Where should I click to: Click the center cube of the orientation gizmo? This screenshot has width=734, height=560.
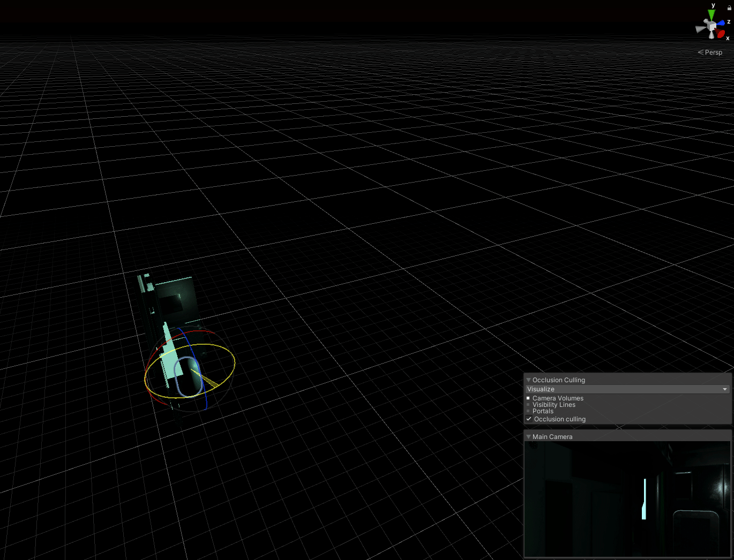coord(711,26)
